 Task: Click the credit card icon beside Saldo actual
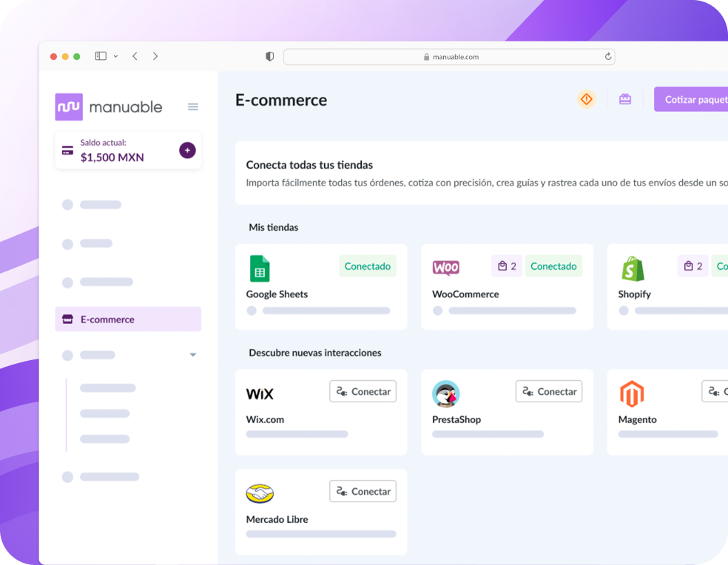coord(68,150)
